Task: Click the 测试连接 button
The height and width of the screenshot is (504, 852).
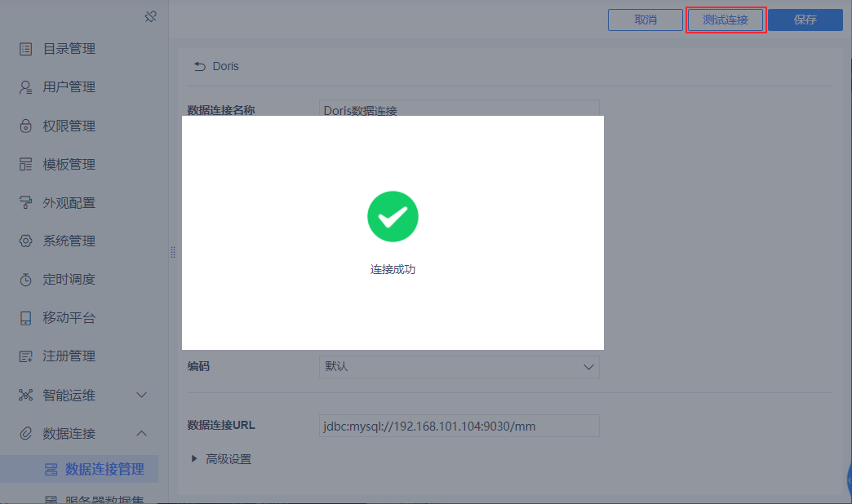Action: (x=726, y=20)
